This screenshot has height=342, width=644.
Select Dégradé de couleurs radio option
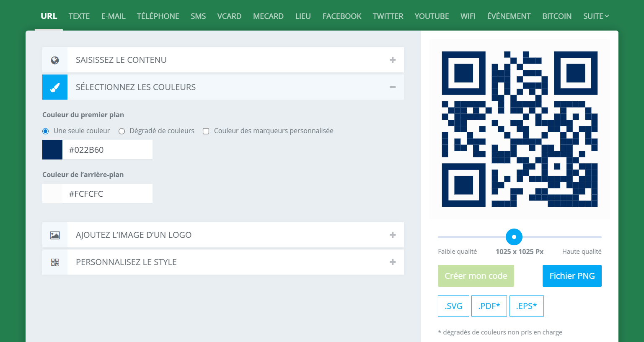[122, 131]
